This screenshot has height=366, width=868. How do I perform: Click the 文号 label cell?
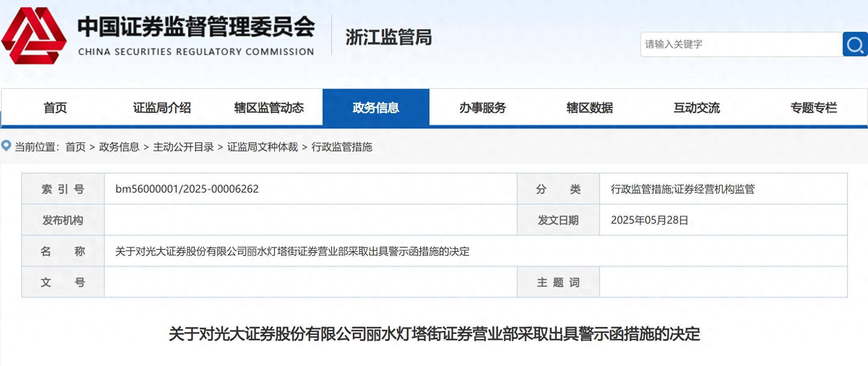[x=63, y=282]
